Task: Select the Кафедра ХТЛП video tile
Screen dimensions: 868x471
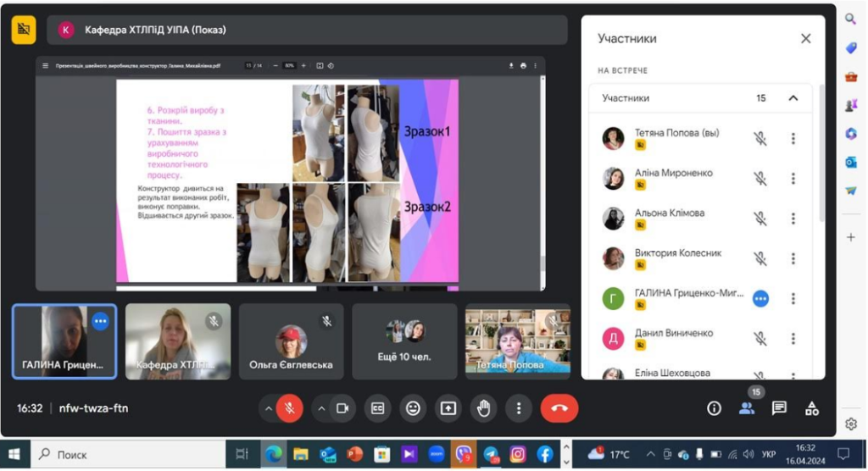Action: 178,341
